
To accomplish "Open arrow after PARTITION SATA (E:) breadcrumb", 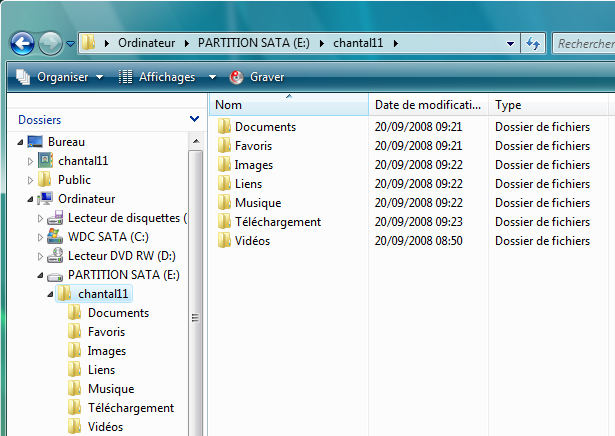I will pyautogui.click(x=322, y=43).
